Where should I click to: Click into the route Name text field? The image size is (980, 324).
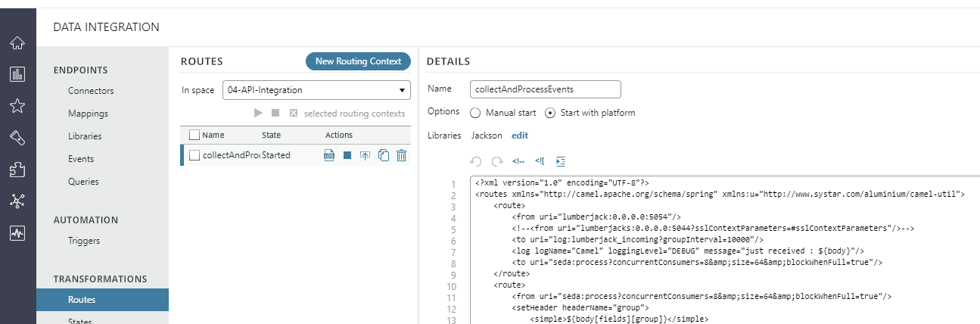pyautogui.click(x=545, y=89)
